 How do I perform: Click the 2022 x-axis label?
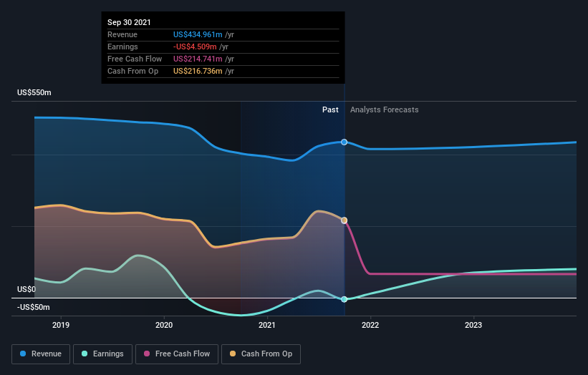pyautogui.click(x=370, y=325)
